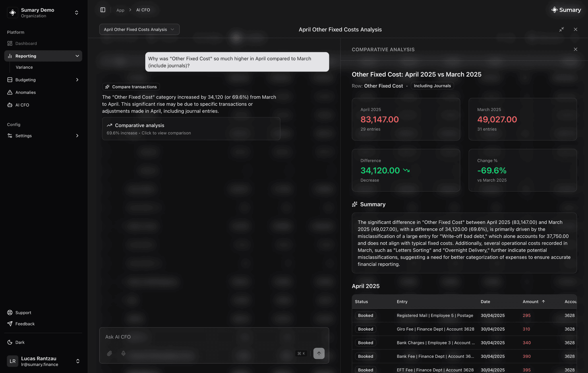Open the Comparative analysis card
Image resolution: width=588 pixels, height=373 pixels.
[191, 129]
